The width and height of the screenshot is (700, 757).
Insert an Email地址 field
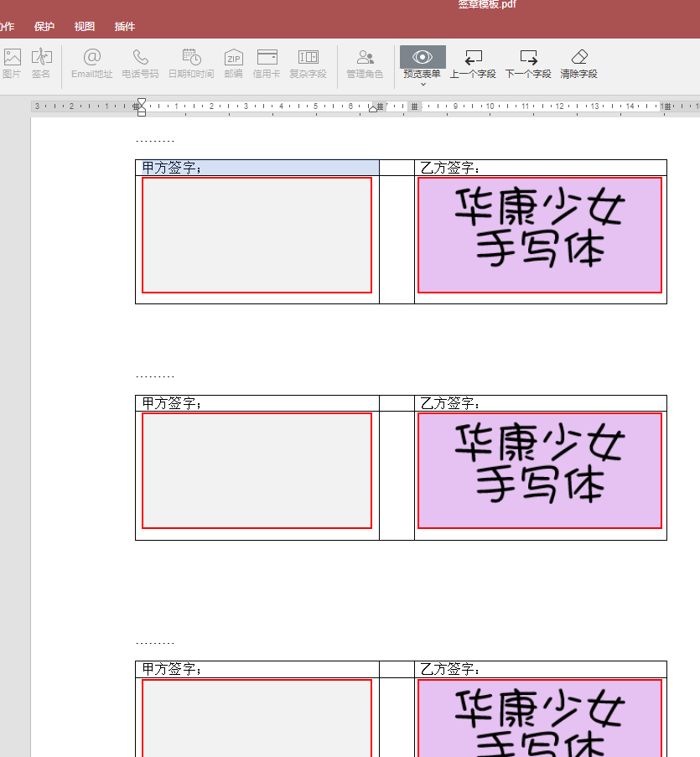[91, 63]
